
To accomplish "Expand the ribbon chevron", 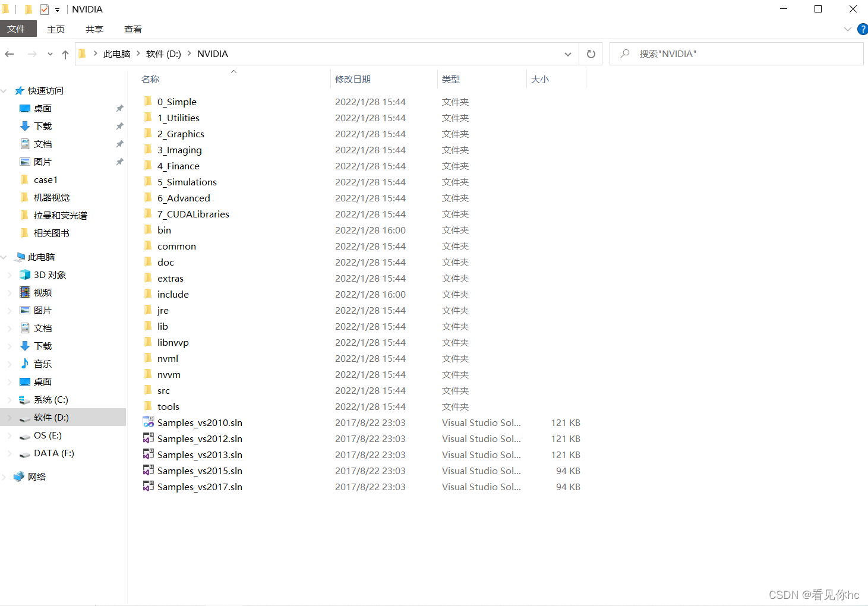I will point(848,29).
